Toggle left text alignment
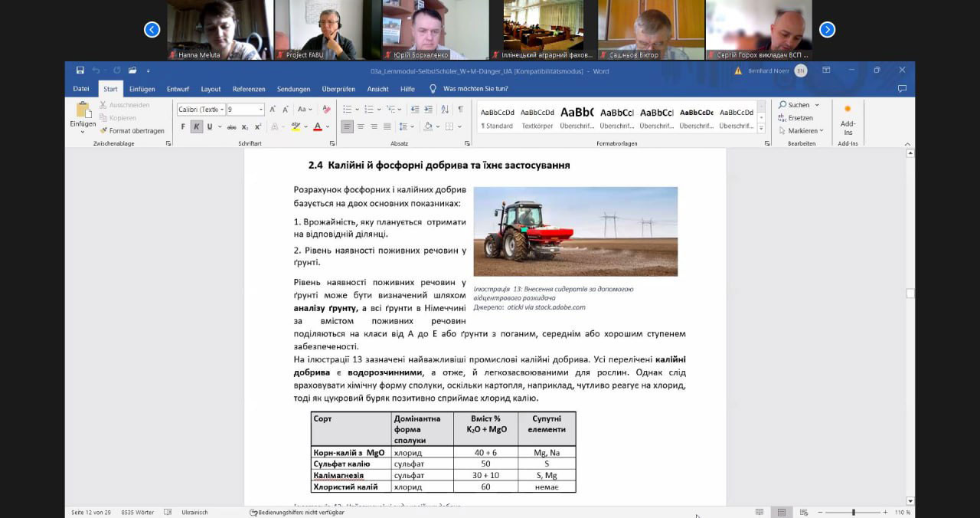Viewport: 980px width, 518px height. pos(348,127)
